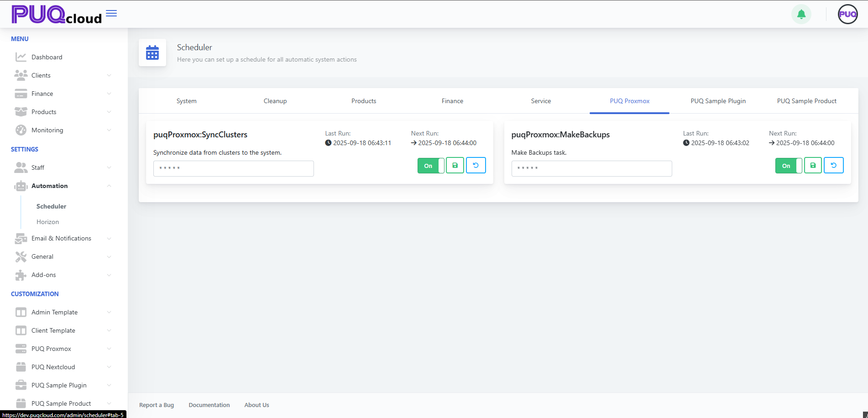Collapse the Automation menu chevron
The height and width of the screenshot is (418, 868).
click(x=109, y=186)
